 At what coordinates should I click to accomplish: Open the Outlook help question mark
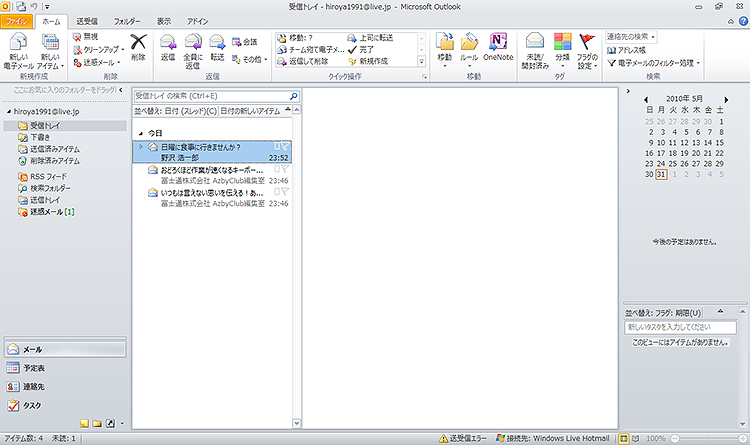point(743,21)
